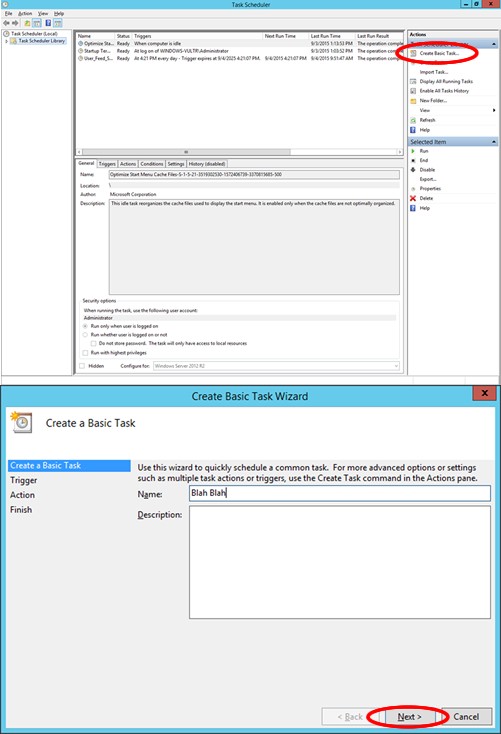
Task: Click Import Task in Actions pane
Action: 434,72
